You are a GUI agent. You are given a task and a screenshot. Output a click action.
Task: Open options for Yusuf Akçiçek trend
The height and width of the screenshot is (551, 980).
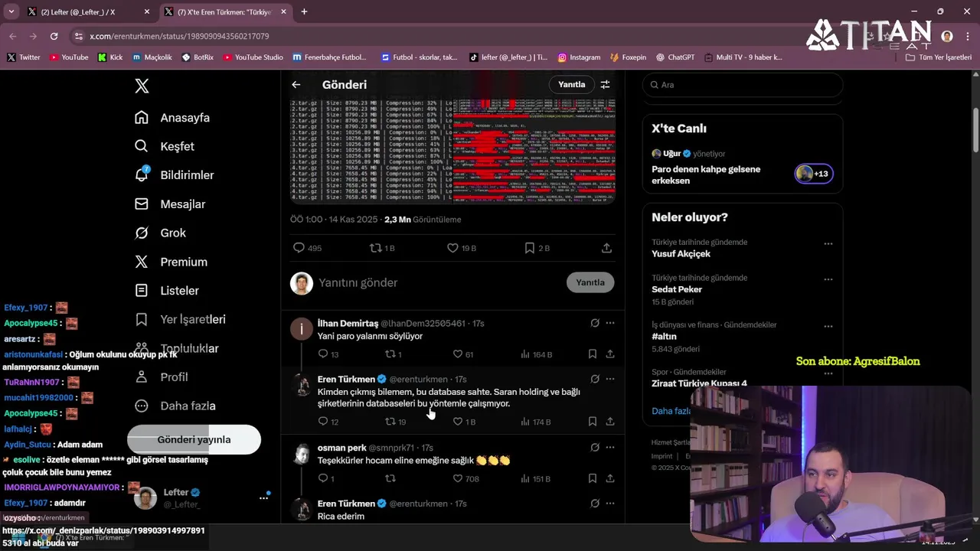(x=828, y=244)
